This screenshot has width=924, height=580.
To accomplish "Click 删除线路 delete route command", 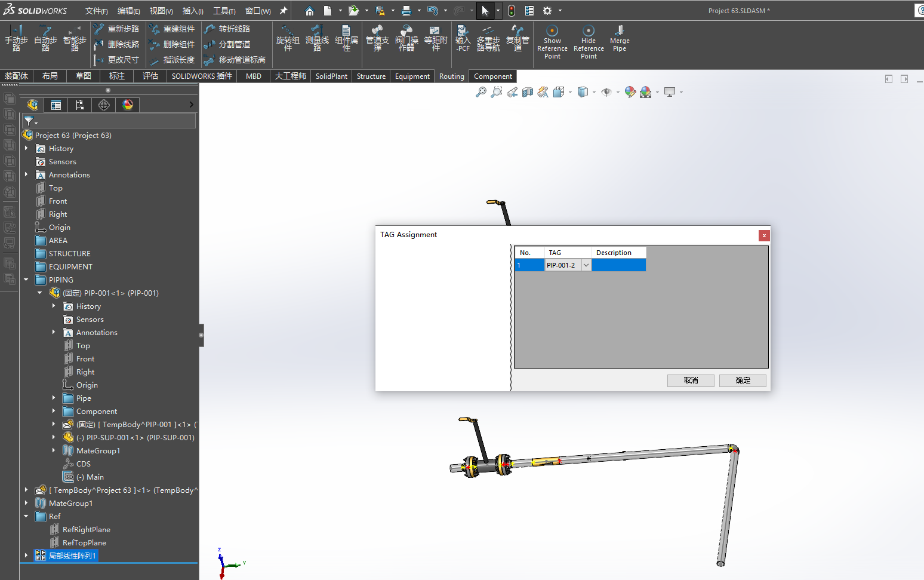I will (x=117, y=44).
